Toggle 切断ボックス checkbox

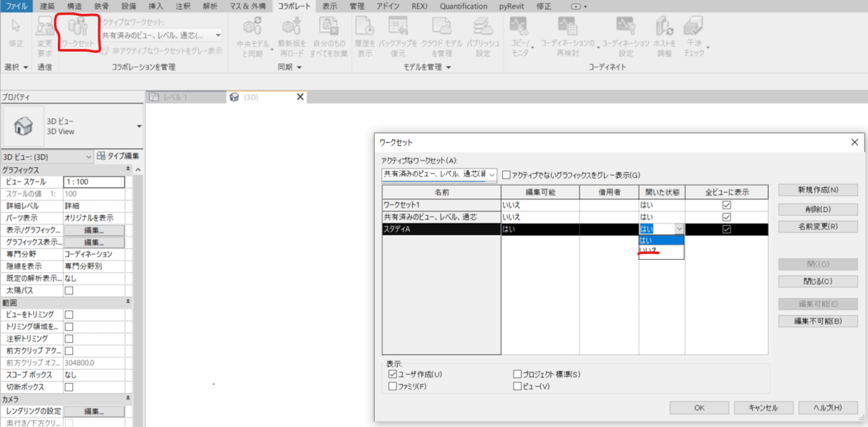[x=69, y=387]
